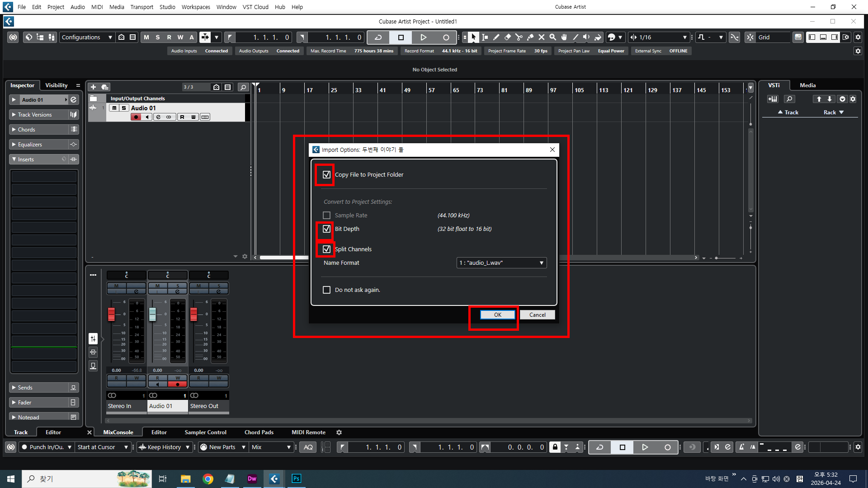Open Chrome from the taskbar

pos(208,479)
